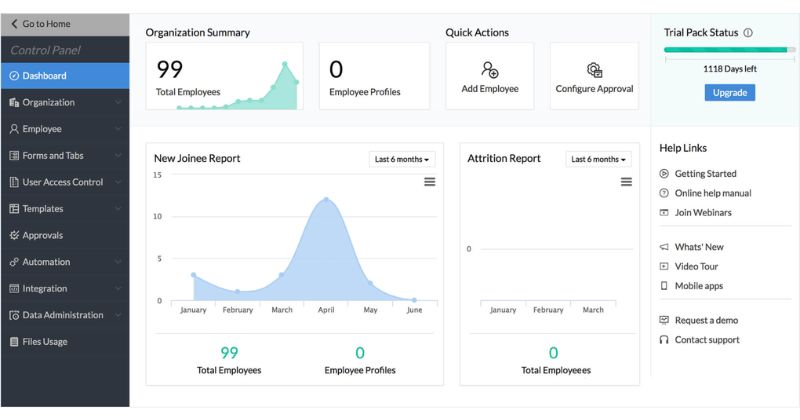
Task: Expand the Templates section chevron
Action: (118, 208)
